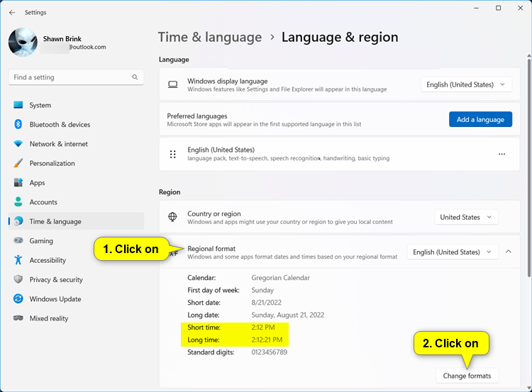Viewport: 532px width, 392px height.
Task: Click the Add a language button
Action: 480,120
